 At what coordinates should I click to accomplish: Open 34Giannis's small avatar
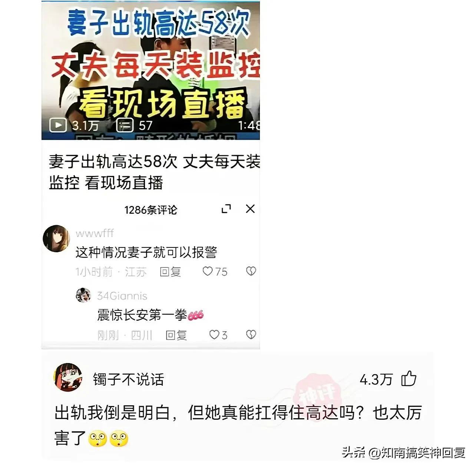[83, 295]
